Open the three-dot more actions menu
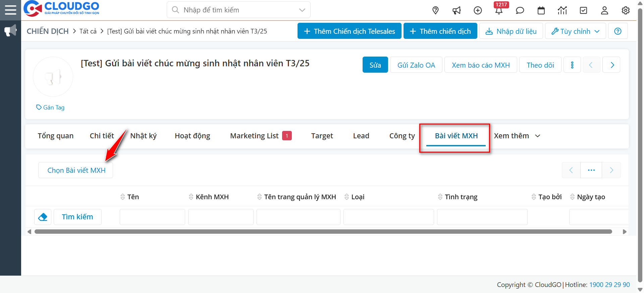This screenshot has height=293, width=644. 572,65
